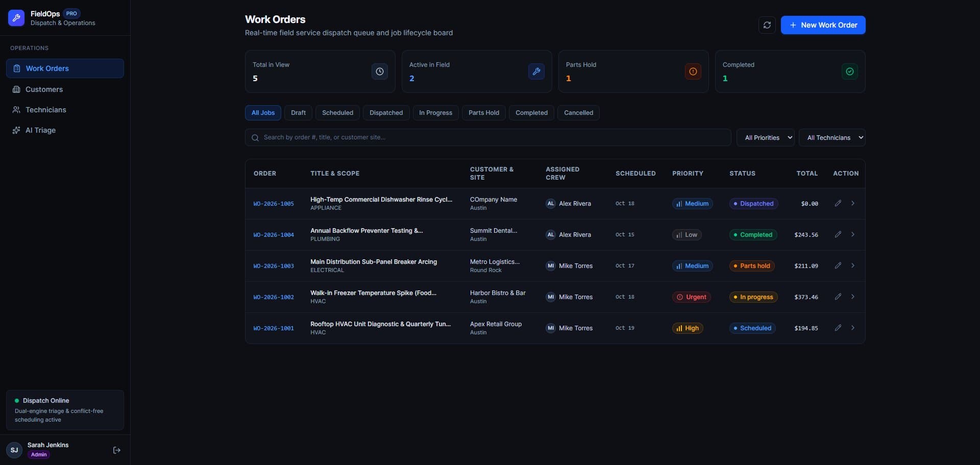The width and height of the screenshot is (980, 465).
Task: Filter jobs by Scheduled status
Action: click(337, 113)
